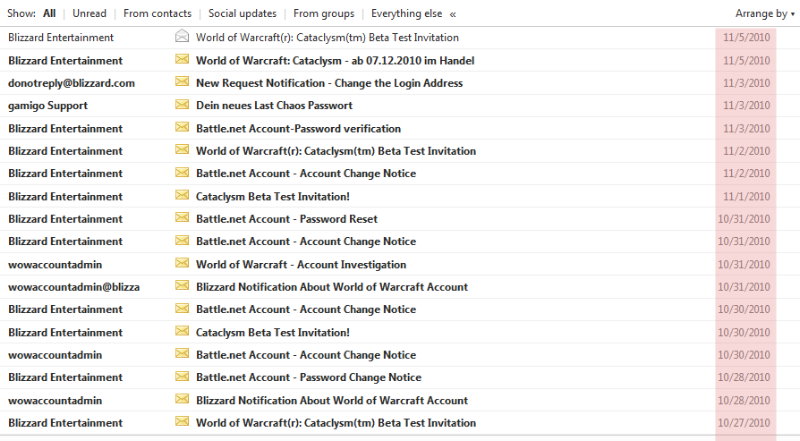The image size is (800, 441).
Task: Collapse the filter list with the « chevron
Action: click(453, 14)
